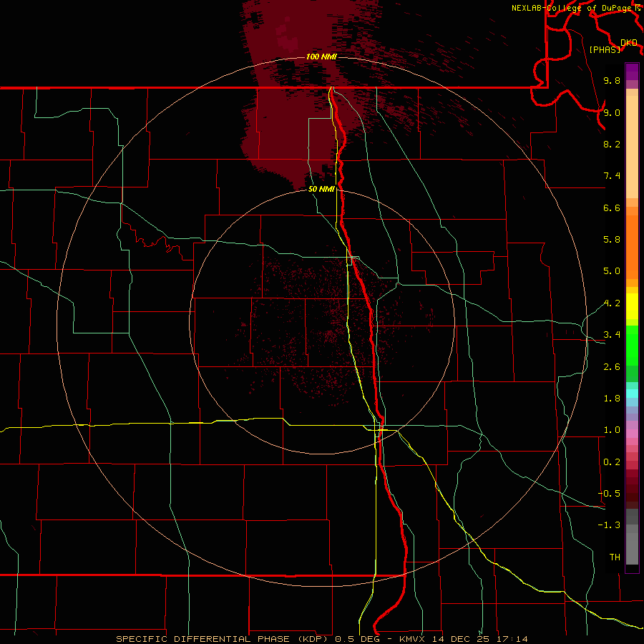Click the 100 NMI range ring label
Image resolution: width=644 pixels, height=644 pixels.
click(321, 57)
